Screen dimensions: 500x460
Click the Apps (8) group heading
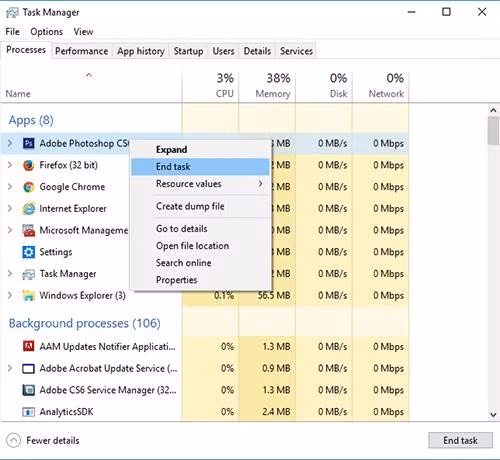point(31,120)
